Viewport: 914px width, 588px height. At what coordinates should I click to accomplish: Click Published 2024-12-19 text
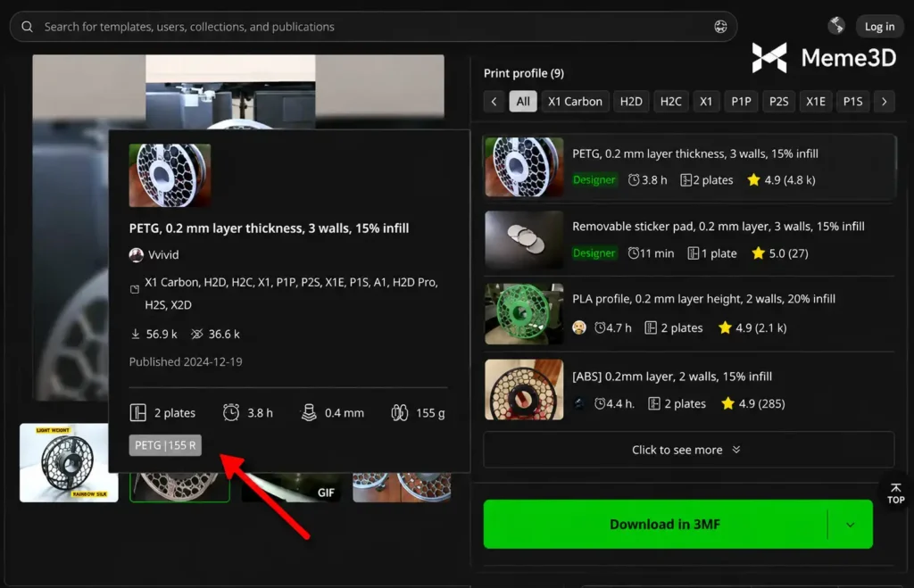[186, 362]
